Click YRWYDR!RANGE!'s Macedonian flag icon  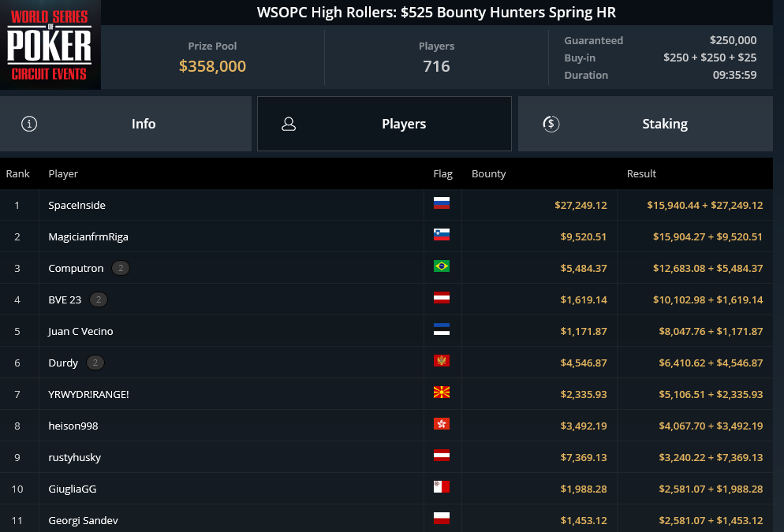(442, 392)
